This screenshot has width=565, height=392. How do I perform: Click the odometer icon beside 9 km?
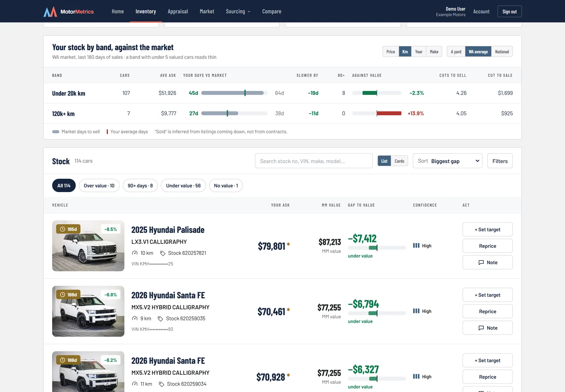135,319
